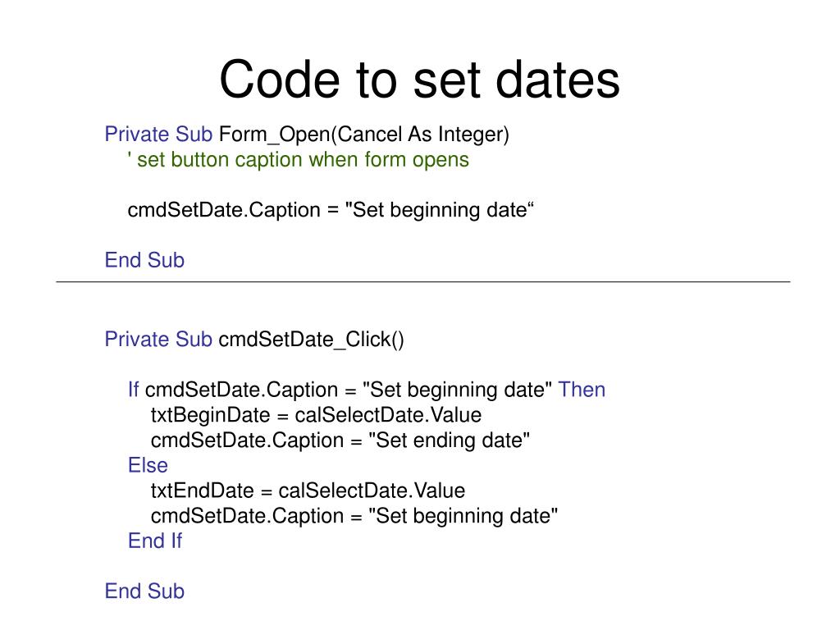Viewport: 840px width, 630px height.
Task: Click the 'txtEndDate = calSelectDate.Value' line
Action: [x=308, y=491]
